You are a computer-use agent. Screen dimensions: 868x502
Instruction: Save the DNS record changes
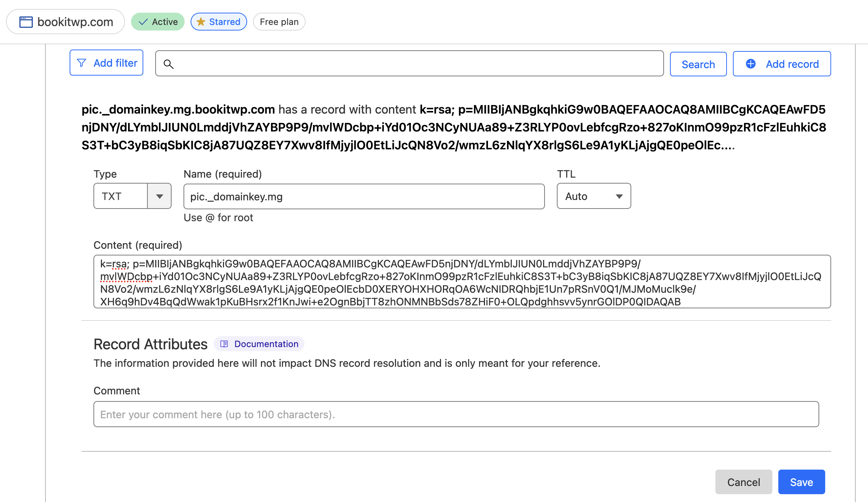coord(801,482)
